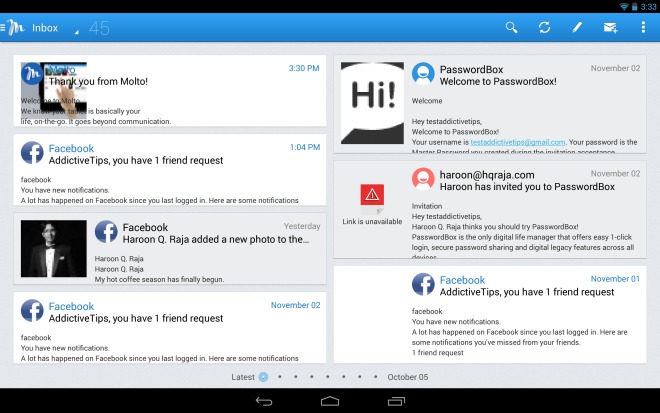Click Facebook avatar in left November 02 email
The height and width of the screenshot is (413, 660).
click(32, 310)
